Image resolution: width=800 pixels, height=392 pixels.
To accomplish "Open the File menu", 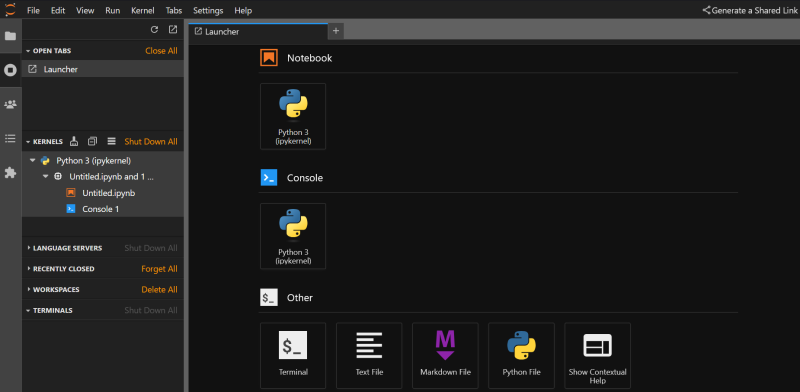I will 33,10.
